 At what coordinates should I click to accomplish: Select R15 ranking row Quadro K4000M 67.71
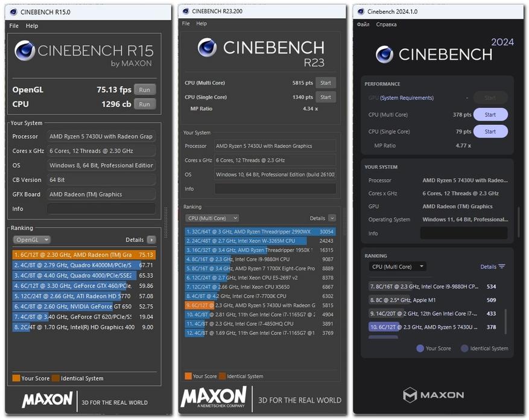(x=84, y=265)
